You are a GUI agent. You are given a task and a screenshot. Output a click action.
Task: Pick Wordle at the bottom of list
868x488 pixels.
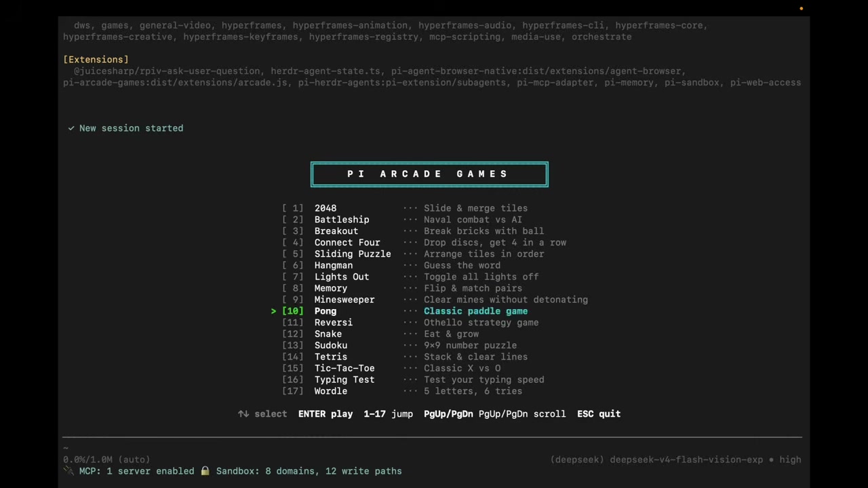402,391
